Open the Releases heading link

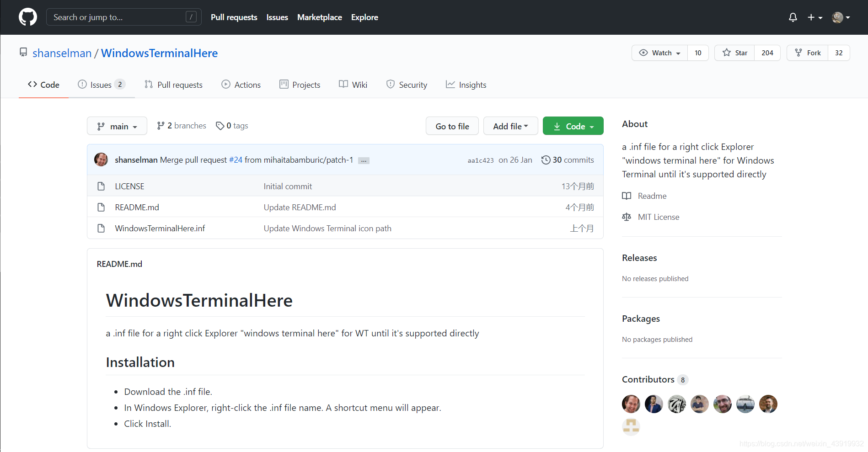point(639,258)
